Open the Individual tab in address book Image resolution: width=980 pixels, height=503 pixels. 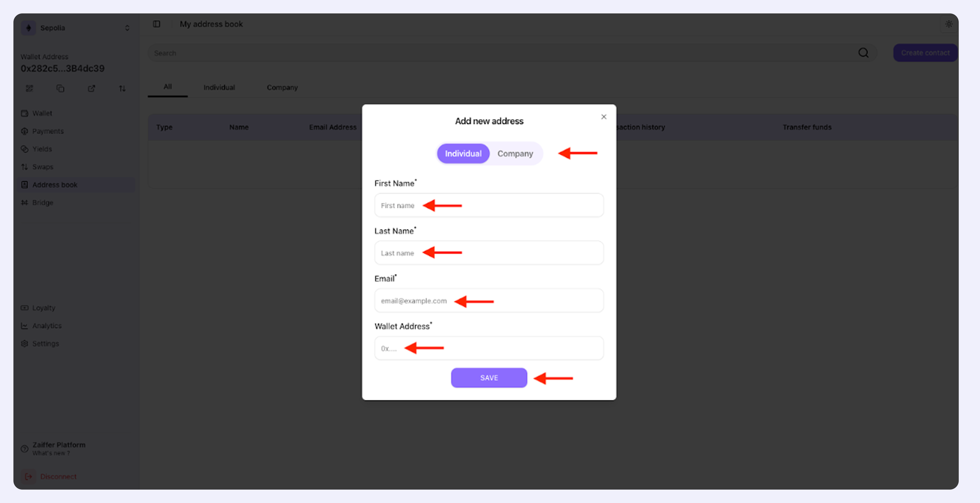219,87
